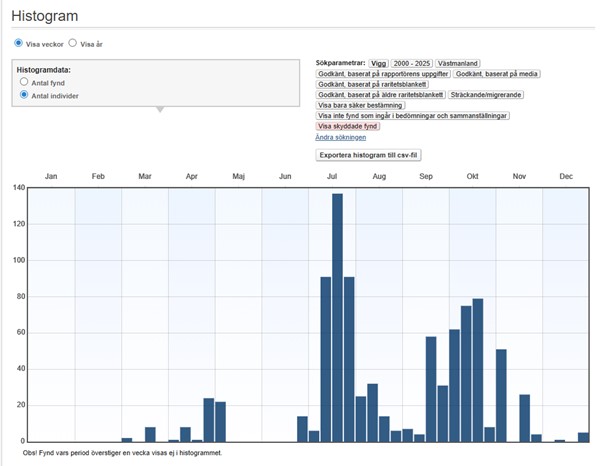
Task: Click the "Sträckande/migrerande" parameter tag
Action: [x=487, y=95]
